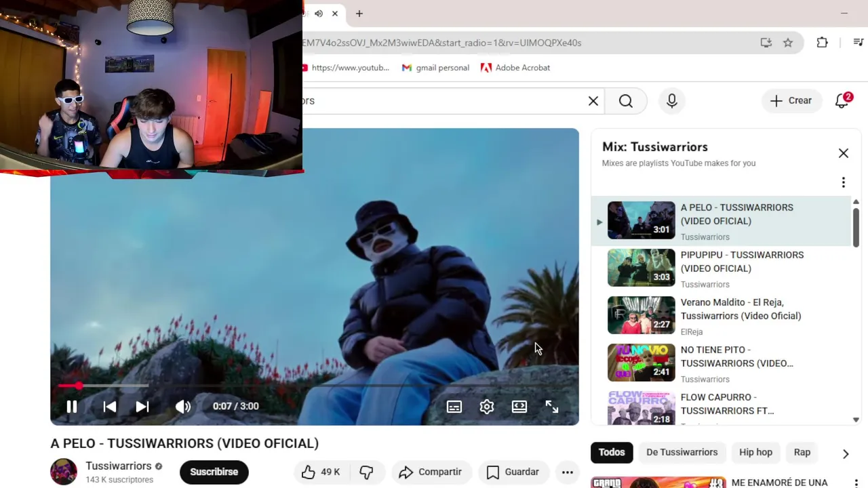Image resolution: width=868 pixels, height=488 pixels.
Task: Click the like button with 49 K
Action: [320, 472]
